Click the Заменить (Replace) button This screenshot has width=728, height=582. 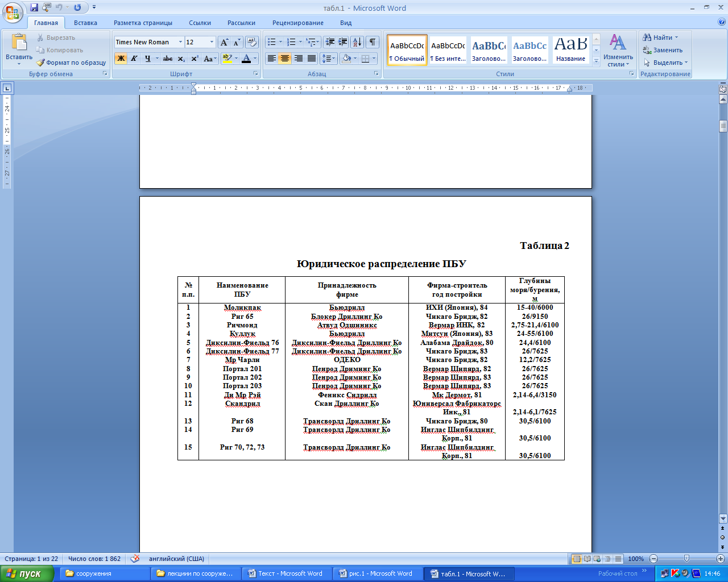(x=663, y=50)
